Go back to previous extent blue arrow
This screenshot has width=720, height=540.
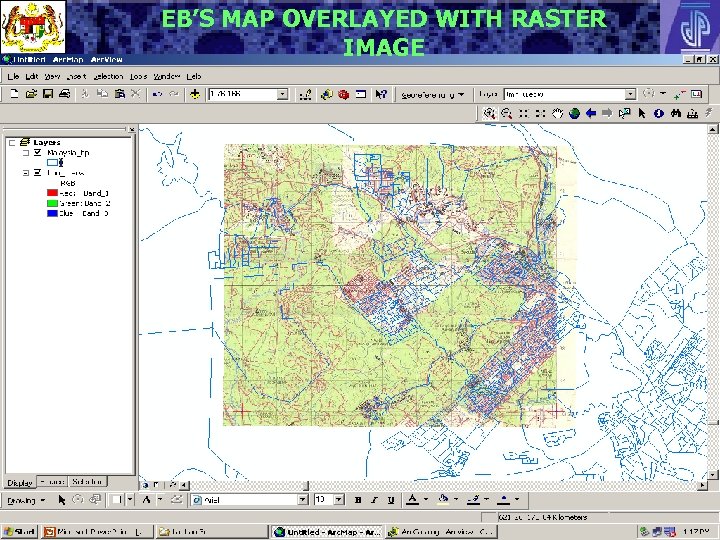click(591, 113)
